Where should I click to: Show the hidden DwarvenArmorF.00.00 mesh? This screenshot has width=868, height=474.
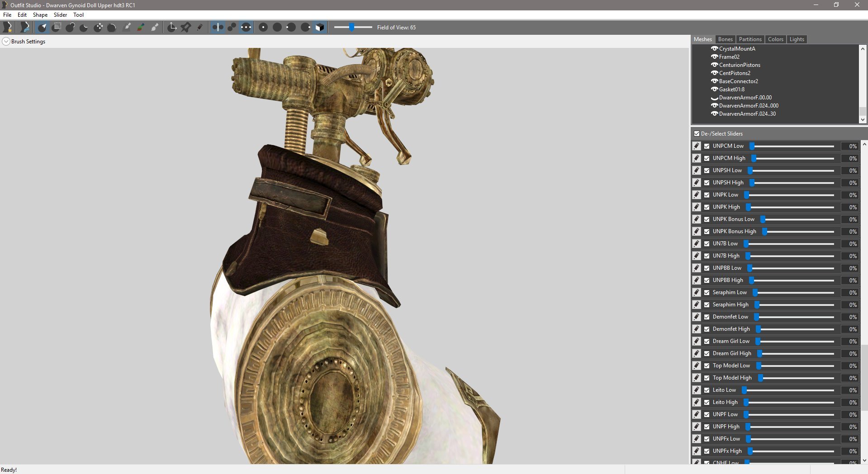click(715, 98)
